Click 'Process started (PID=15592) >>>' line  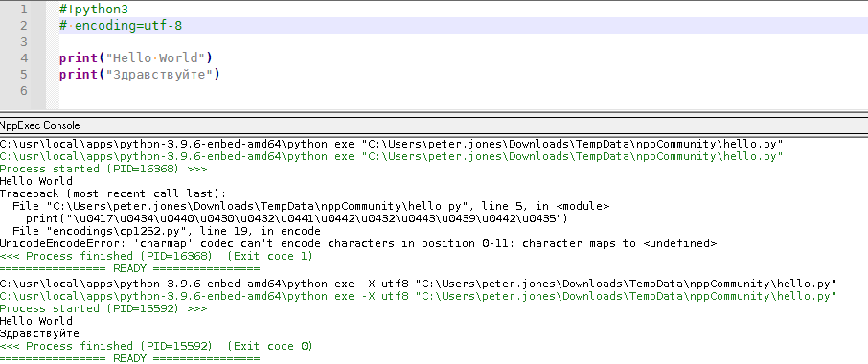tap(103, 308)
